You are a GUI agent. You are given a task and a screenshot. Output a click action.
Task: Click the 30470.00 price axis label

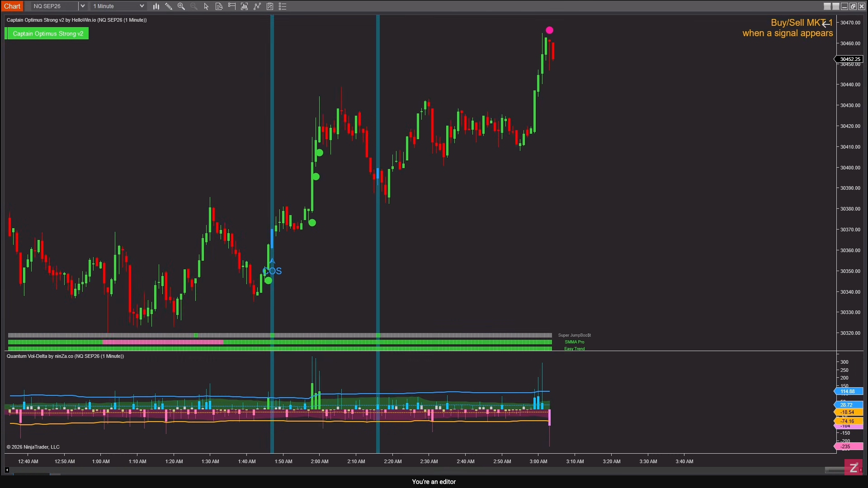pyautogui.click(x=850, y=23)
